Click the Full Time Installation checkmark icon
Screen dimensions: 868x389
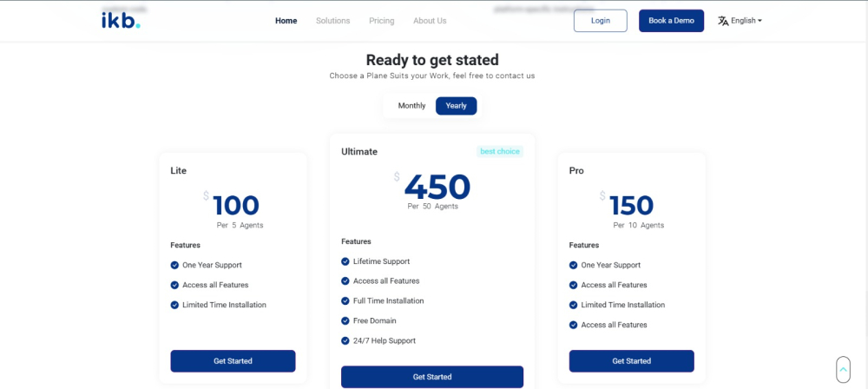tap(345, 301)
